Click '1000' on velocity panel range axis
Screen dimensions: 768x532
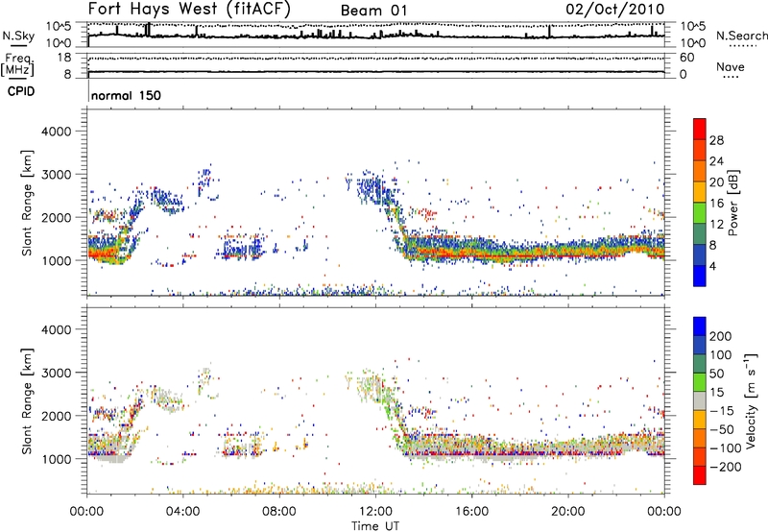(x=56, y=459)
